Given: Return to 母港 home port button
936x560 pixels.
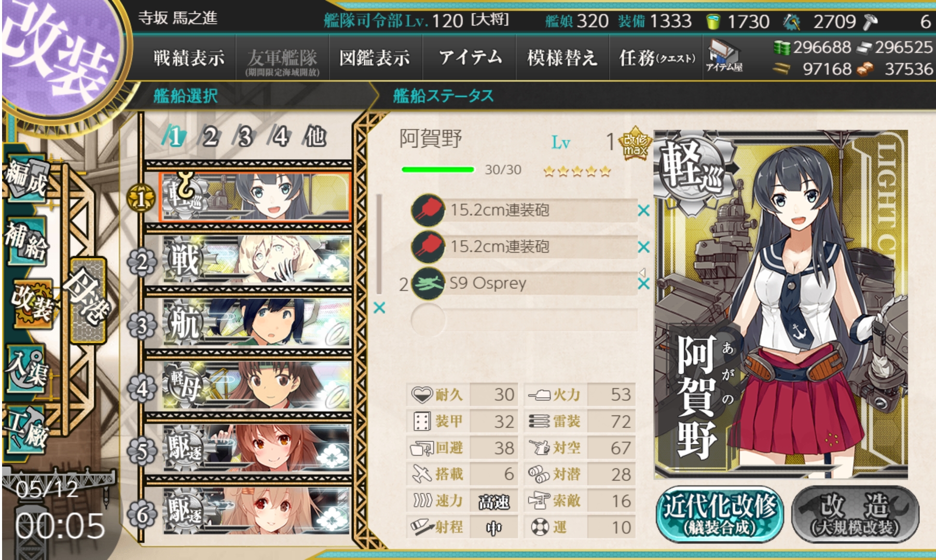Looking at the screenshot, I should click(87, 300).
